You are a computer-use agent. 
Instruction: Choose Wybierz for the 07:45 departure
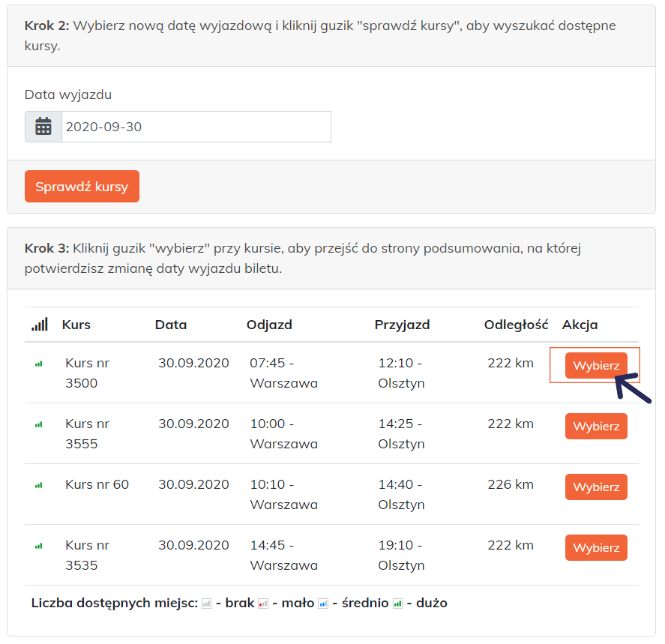point(596,365)
